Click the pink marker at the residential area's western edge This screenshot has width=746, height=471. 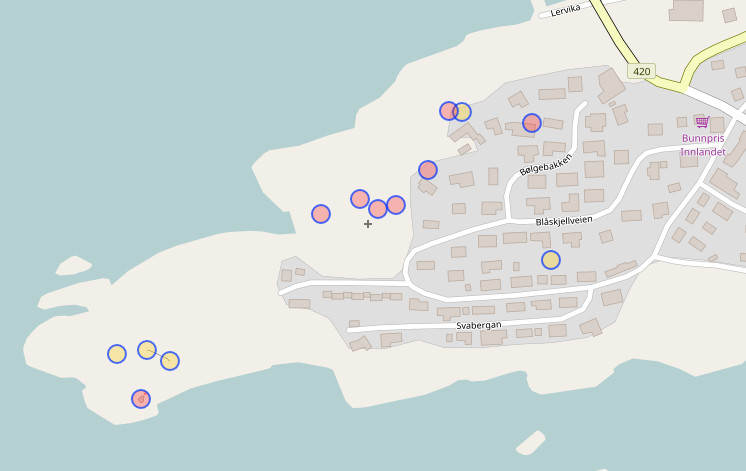click(428, 170)
